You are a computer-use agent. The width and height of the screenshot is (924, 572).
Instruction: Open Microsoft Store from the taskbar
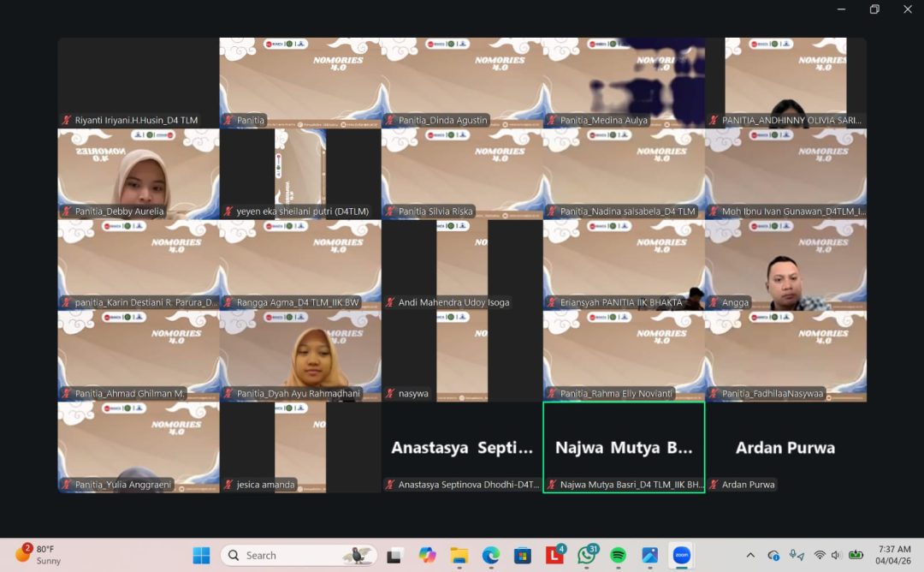(x=523, y=555)
